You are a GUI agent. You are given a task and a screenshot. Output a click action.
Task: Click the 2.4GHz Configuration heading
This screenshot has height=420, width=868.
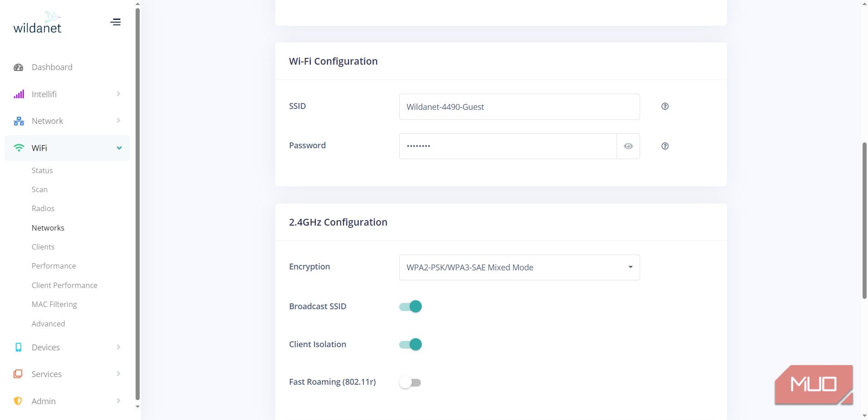pyautogui.click(x=338, y=222)
